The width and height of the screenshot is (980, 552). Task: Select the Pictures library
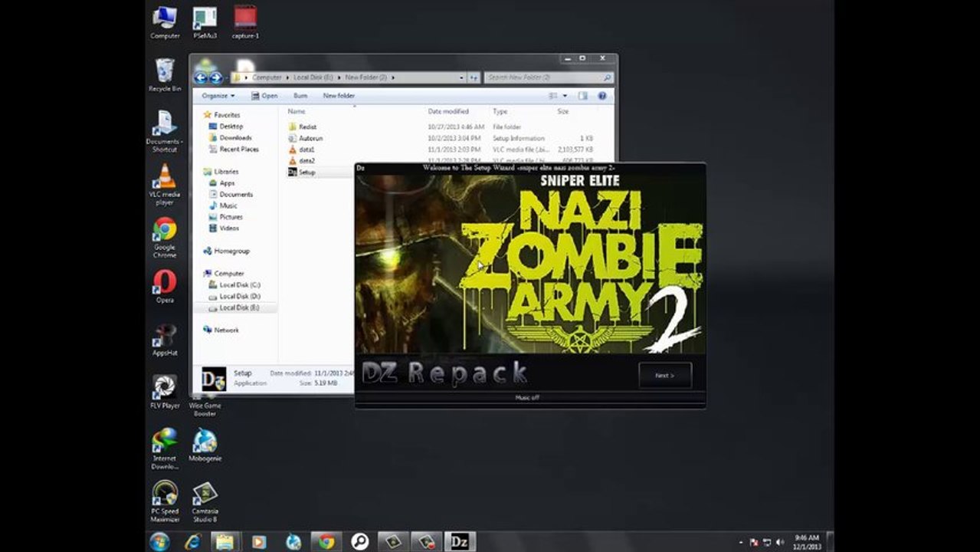[x=231, y=217]
